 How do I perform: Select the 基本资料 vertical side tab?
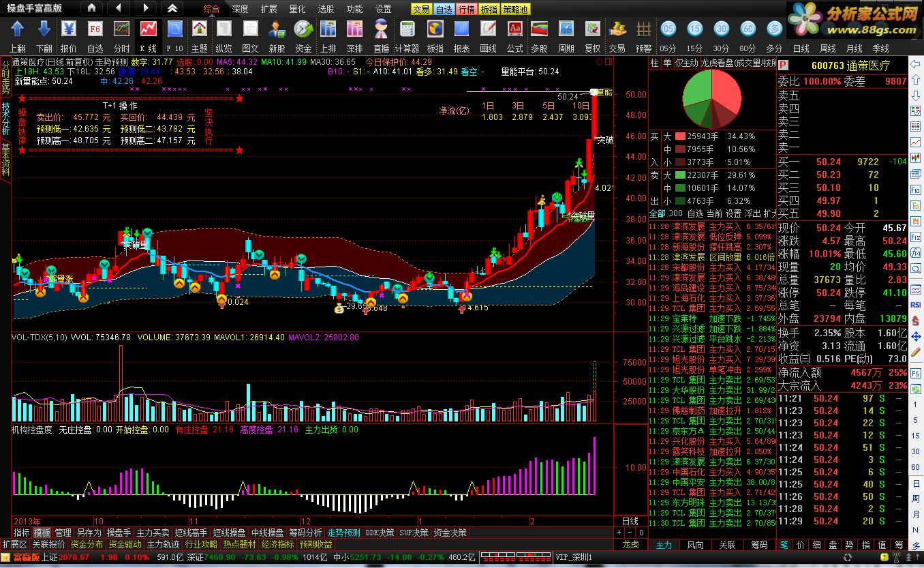coord(5,159)
